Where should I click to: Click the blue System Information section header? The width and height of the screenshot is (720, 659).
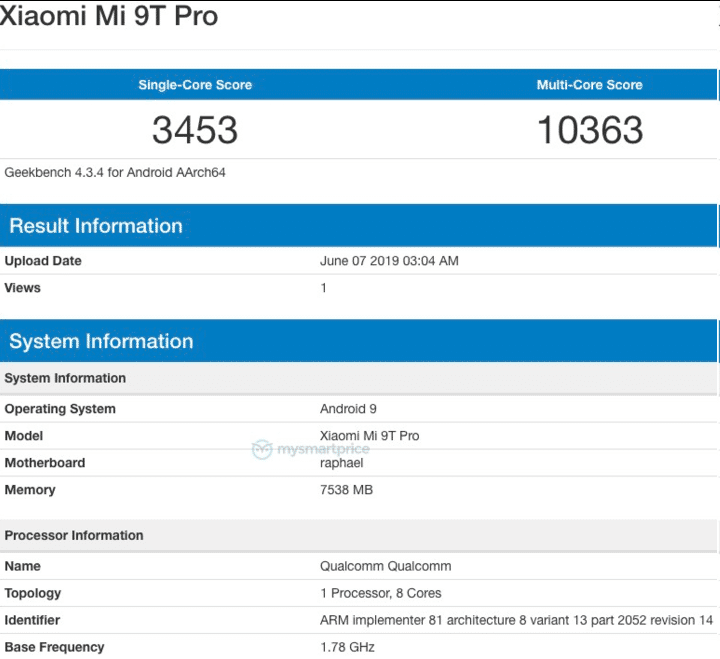[x=101, y=342]
